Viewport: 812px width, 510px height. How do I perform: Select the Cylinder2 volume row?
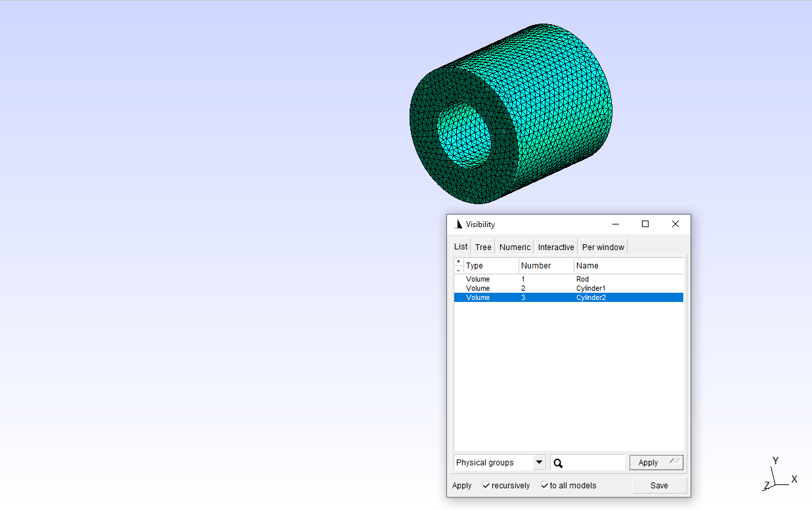(568, 297)
